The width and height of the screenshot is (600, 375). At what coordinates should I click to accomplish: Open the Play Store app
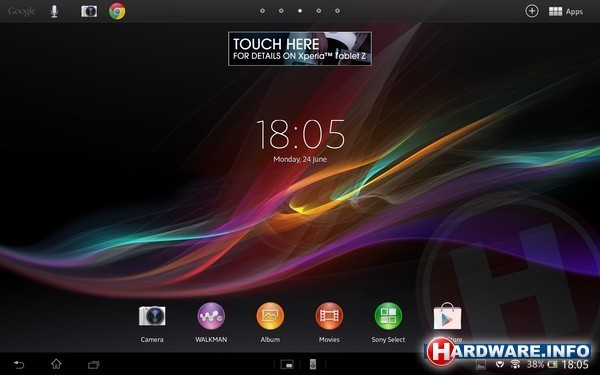(x=447, y=322)
